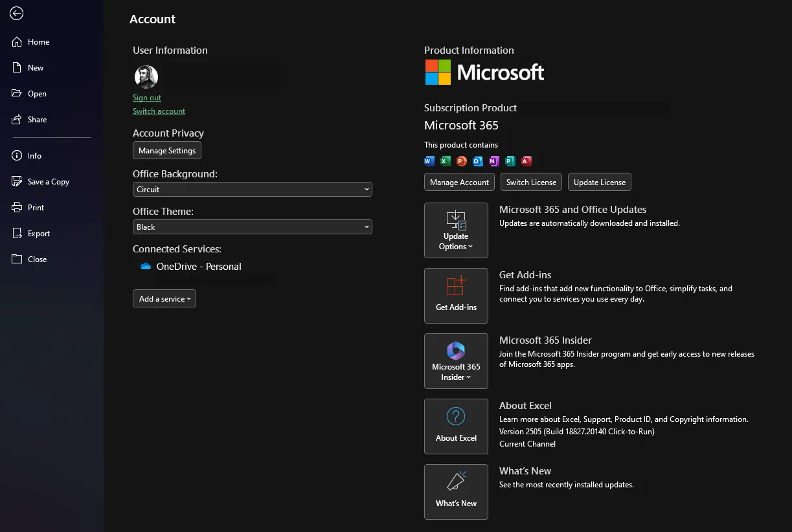
Task: Sign out of the current account
Action: pos(146,97)
